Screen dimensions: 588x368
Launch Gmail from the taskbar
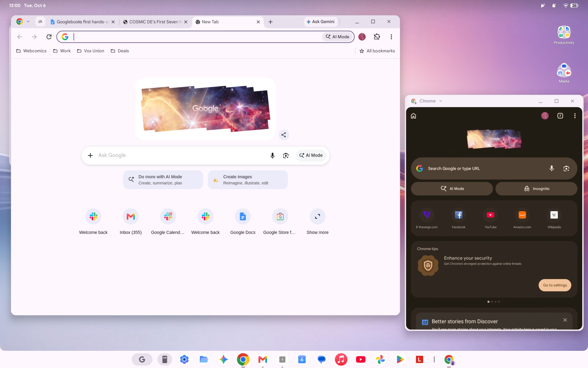tap(263, 360)
